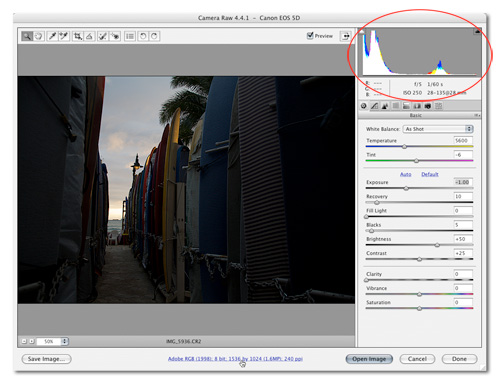500x384 pixels.
Task: Switch to the Presets tab
Action: (438, 106)
